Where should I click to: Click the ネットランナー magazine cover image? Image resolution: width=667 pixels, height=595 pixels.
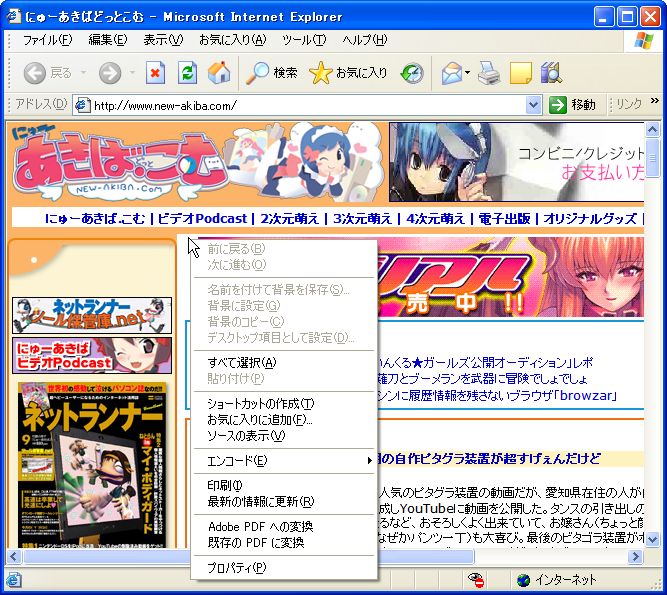click(x=92, y=465)
